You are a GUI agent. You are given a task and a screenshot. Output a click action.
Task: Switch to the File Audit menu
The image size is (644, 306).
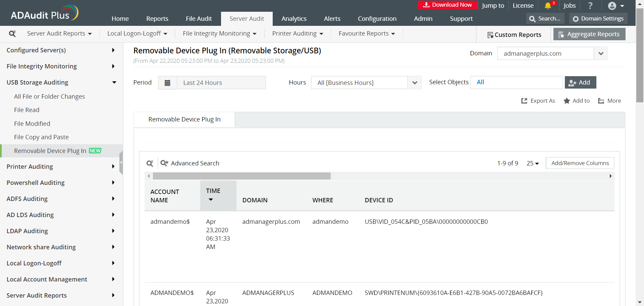199,18
